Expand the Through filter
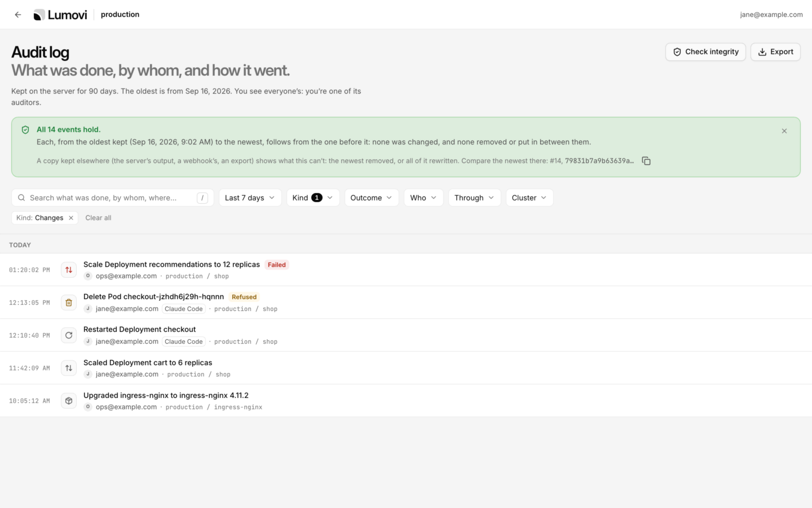Image resolution: width=812 pixels, height=508 pixels. pos(474,198)
